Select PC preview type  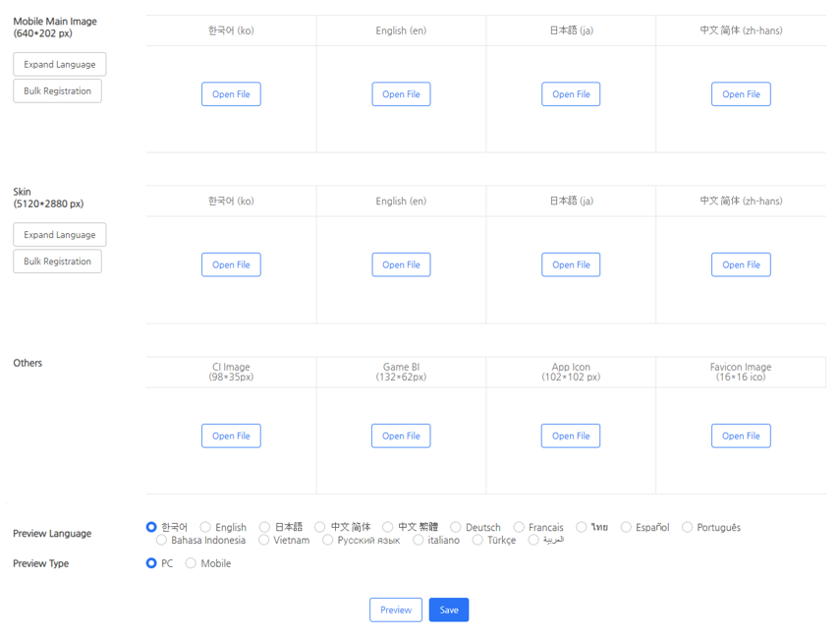[x=151, y=563]
